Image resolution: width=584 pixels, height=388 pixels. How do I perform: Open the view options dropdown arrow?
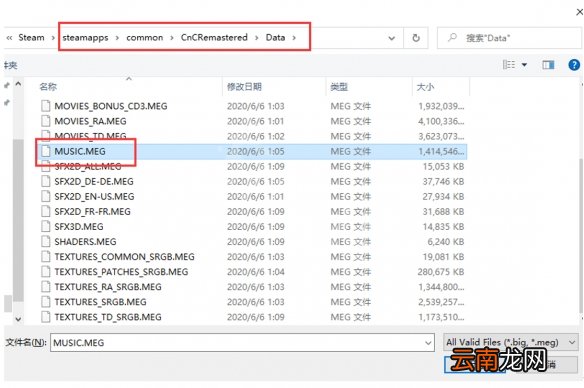tap(524, 65)
